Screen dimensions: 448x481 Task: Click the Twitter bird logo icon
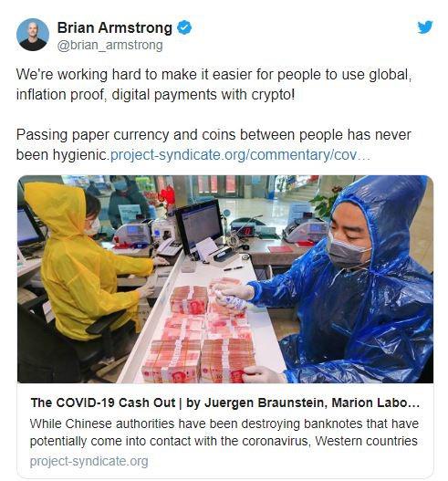(424, 27)
